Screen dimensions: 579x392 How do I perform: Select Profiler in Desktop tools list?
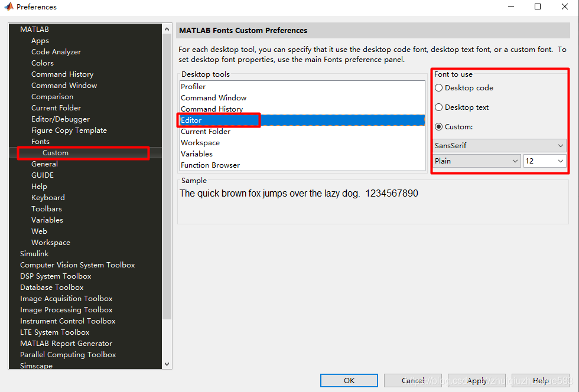(x=302, y=87)
